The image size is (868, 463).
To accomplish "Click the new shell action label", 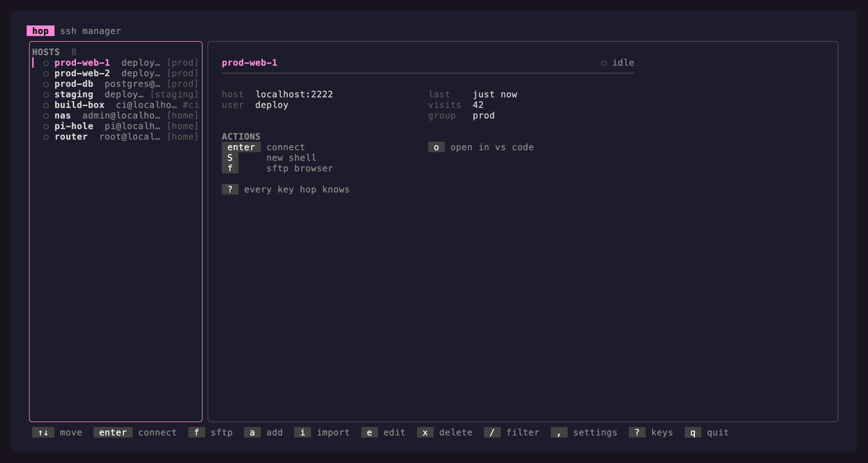I will 291,157.
